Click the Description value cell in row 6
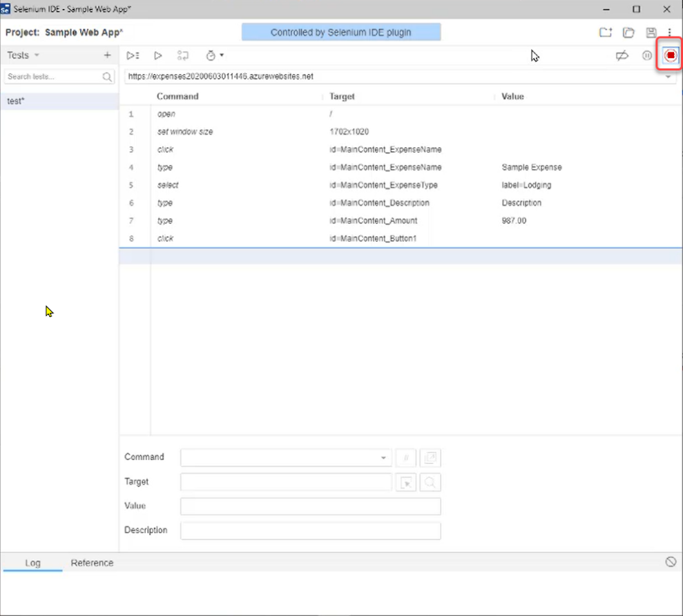683x616 pixels. [x=521, y=203]
